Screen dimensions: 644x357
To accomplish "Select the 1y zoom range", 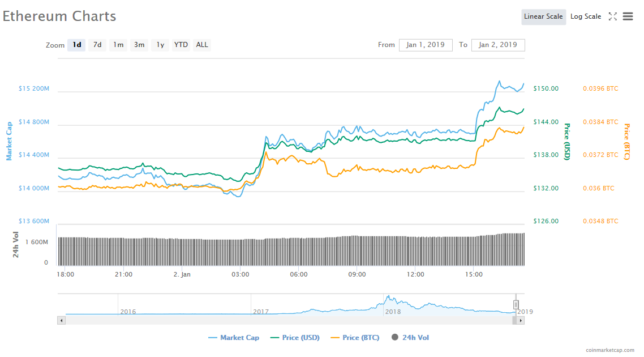I will pos(160,45).
